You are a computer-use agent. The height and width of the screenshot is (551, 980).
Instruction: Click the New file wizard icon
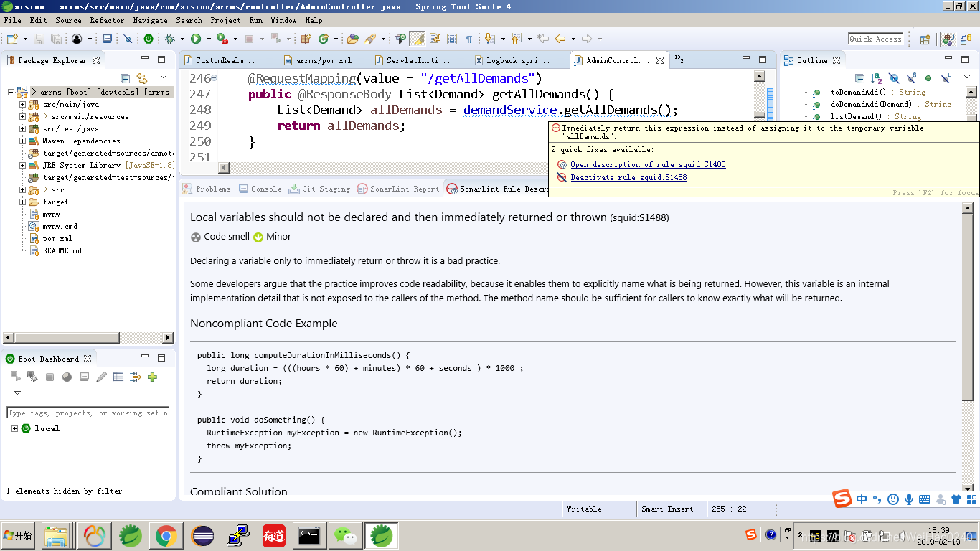point(12,39)
